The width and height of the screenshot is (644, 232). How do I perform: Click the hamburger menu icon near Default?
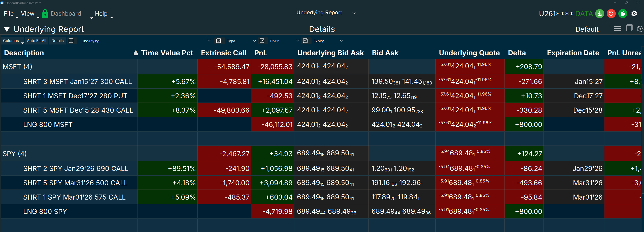pos(618,29)
